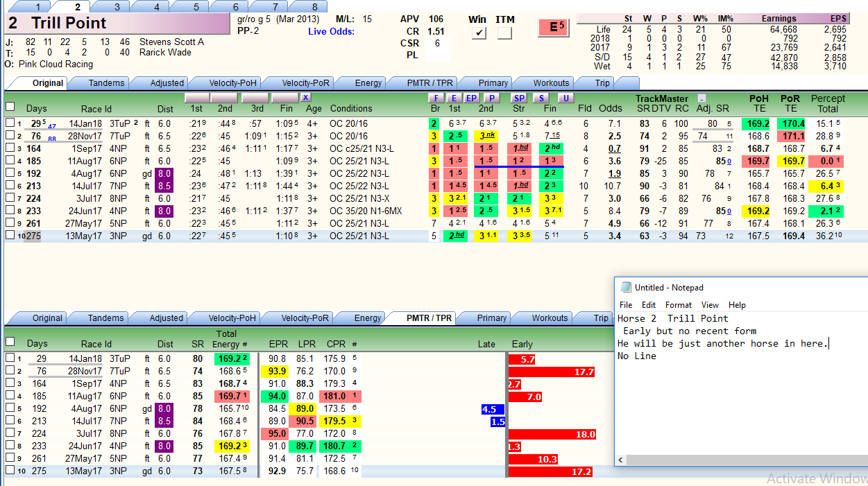Tick the upper table checkbox for the 14Jan18 race

[10, 123]
